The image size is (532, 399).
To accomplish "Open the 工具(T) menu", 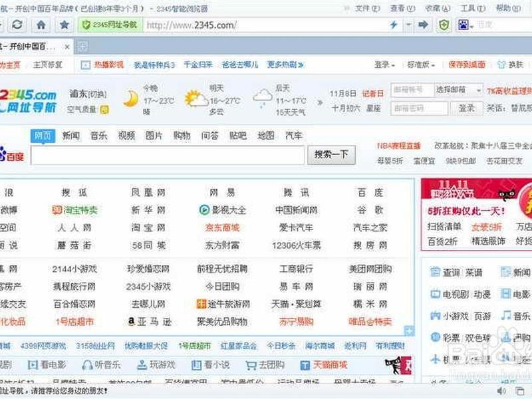I will click(x=473, y=9).
